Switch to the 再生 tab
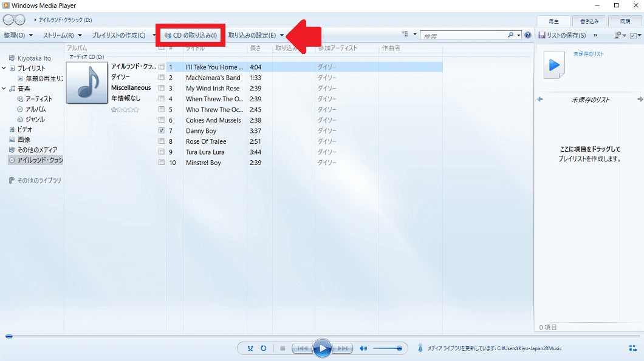Image resolution: width=644 pixels, height=361 pixels. (x=553, y=21)
